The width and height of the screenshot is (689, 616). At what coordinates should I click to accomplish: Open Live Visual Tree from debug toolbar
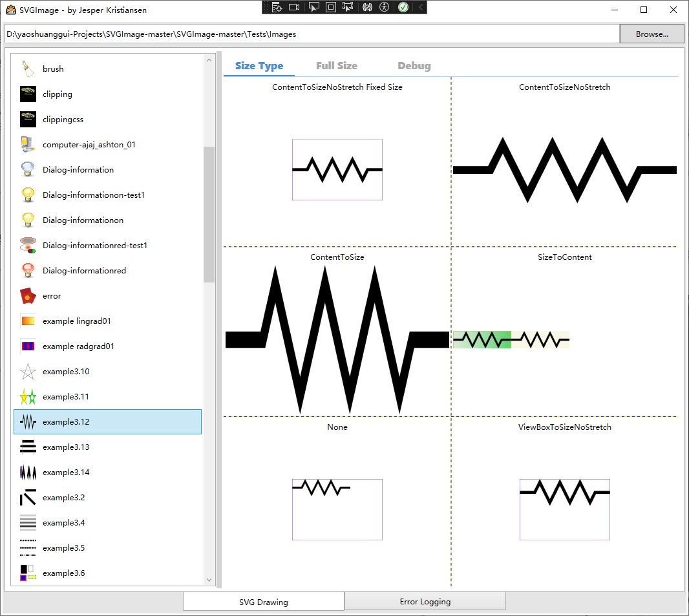277,7
